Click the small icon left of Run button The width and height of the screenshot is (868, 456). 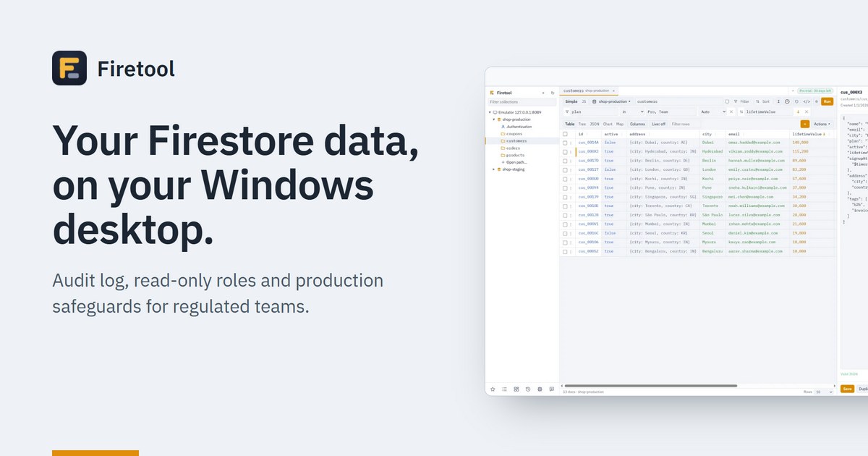[817, 101]
